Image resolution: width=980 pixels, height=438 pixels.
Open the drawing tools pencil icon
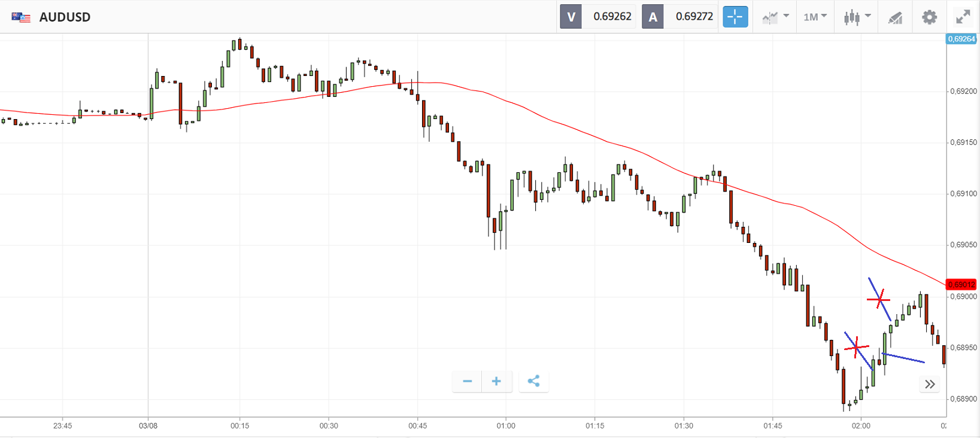[x=895, y=17]
